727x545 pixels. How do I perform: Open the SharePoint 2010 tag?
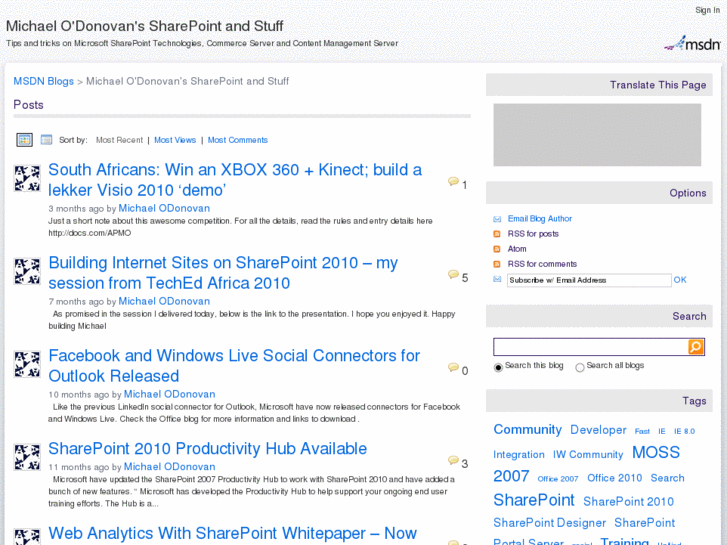click(628, 501)
